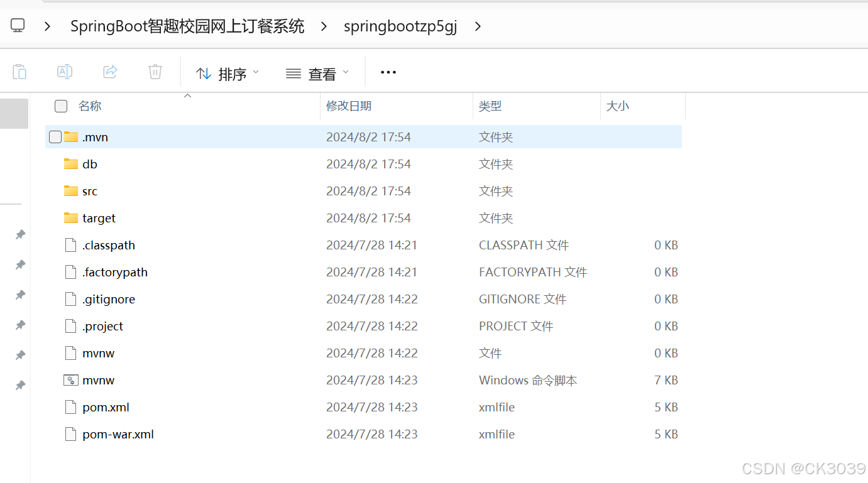Click the .gitignore file name

tap(109, 299)
